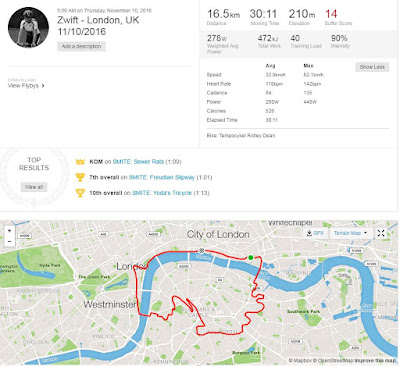This screenshot has height=366, width=400.
Task: View all top results
Action: coord(34,187)
